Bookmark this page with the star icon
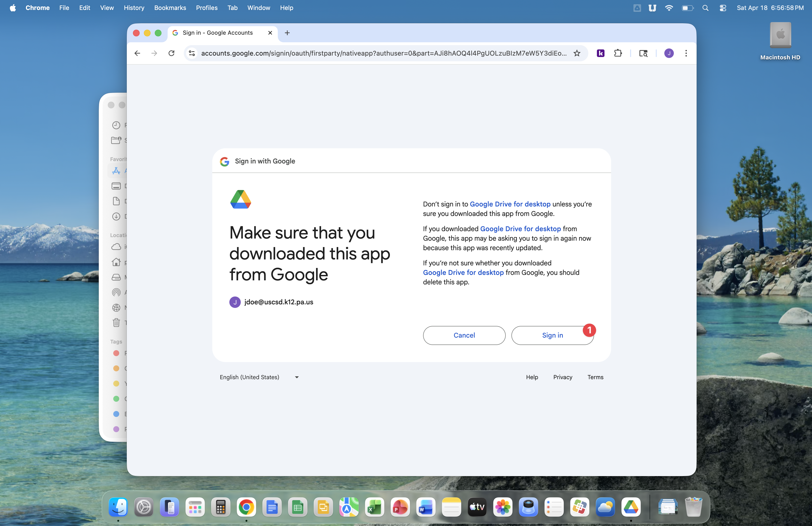 pyautogui.click(x=576, y=53)
